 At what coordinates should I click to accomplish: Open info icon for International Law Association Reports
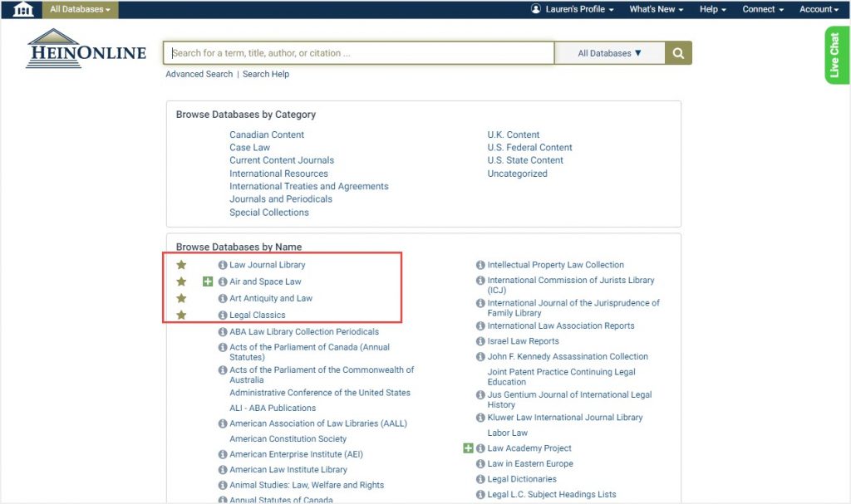[480, 326]
